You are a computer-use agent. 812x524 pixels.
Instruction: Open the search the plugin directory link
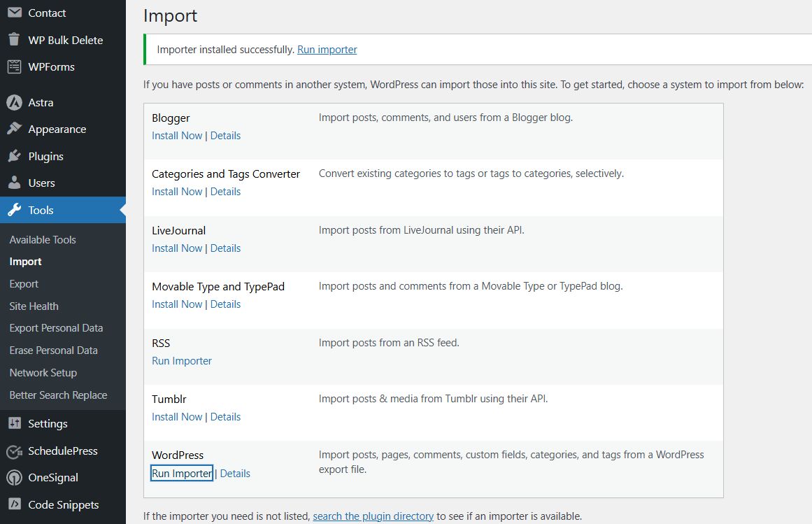(x=373, y=516)
